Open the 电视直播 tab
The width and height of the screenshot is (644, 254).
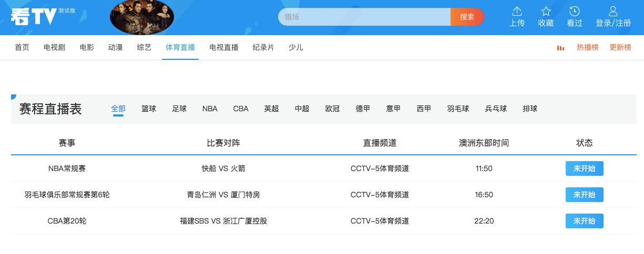point(224,47)
